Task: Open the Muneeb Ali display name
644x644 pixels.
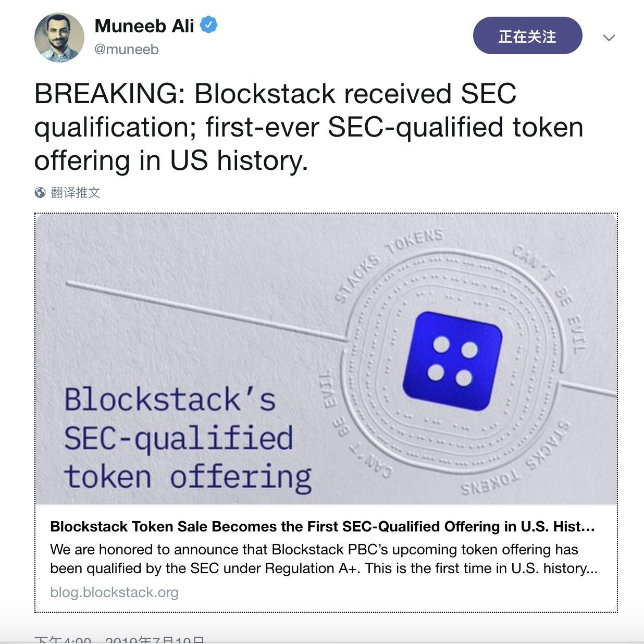Action: (x=144, y=26)
